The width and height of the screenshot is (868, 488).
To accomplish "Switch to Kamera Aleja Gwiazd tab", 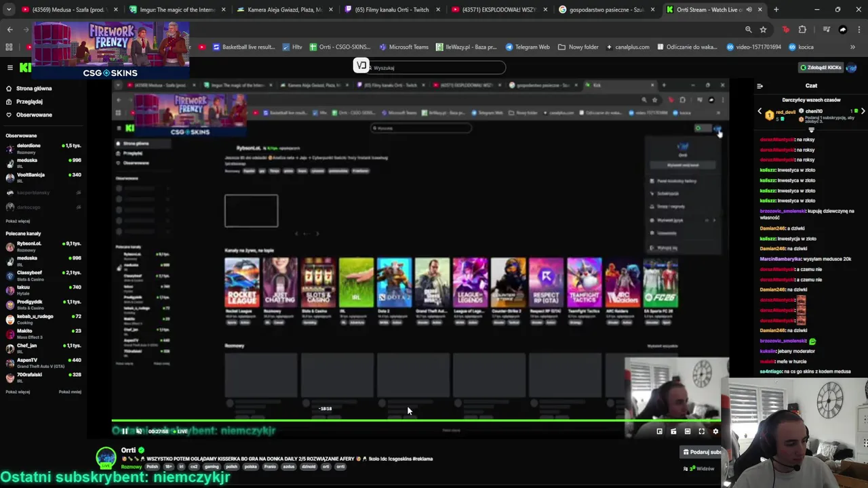I will (286, 9).
